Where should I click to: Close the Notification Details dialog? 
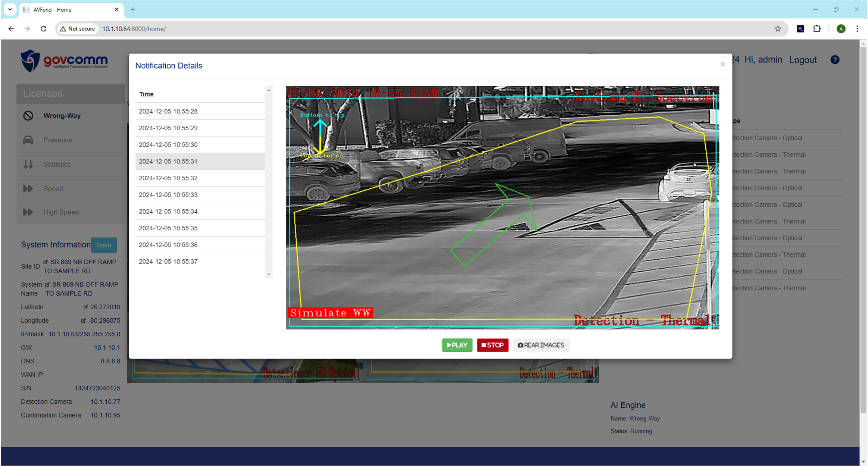click(722, 65)
